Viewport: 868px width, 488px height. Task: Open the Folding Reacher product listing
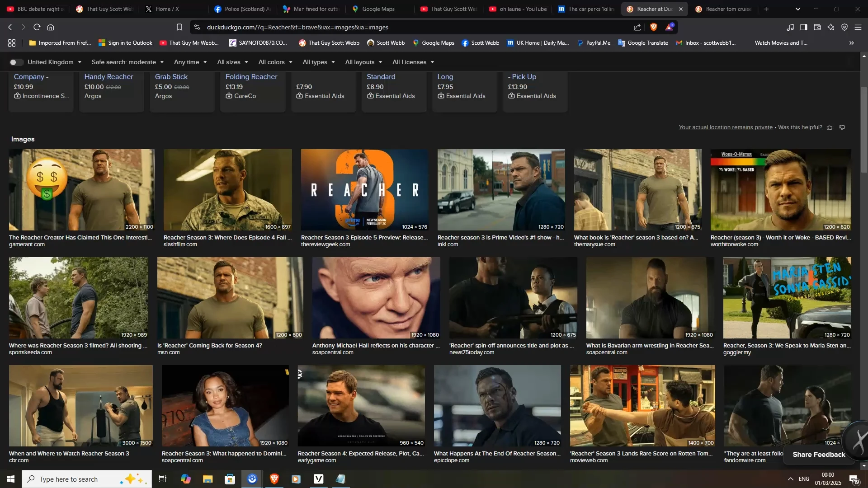point(252,91)
